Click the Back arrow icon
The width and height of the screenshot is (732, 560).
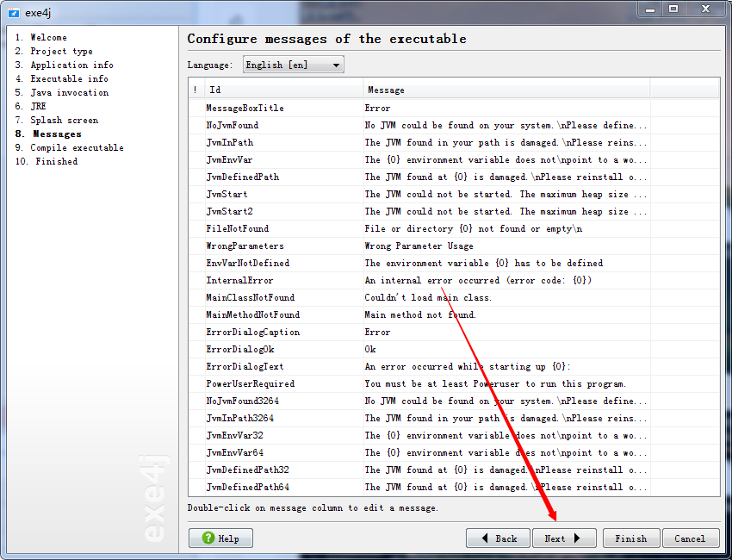click(x=486, y=538)
